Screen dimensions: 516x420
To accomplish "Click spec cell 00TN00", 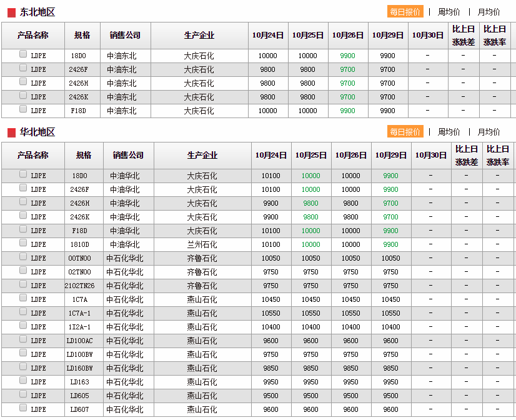I will (x=79, y=258).
